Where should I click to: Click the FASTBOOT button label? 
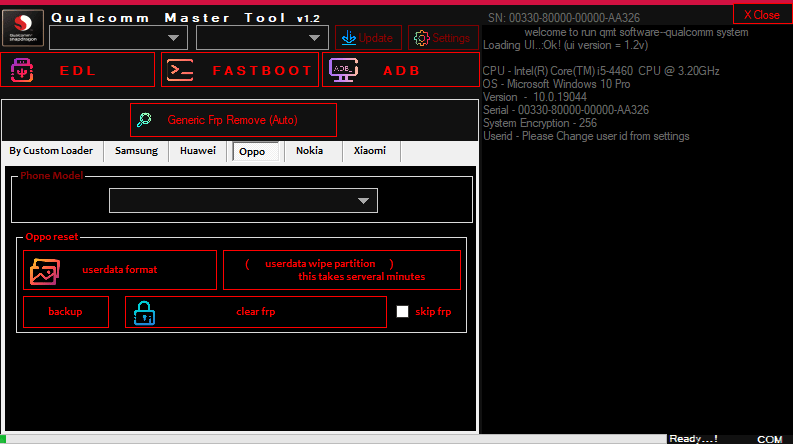(x=262, y=70)
